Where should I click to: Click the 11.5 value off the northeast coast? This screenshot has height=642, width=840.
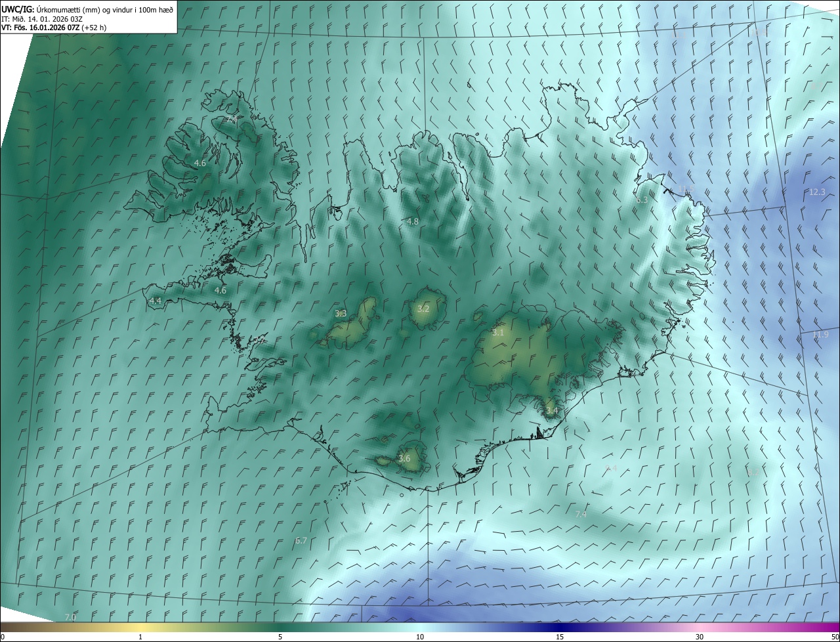[686, 189]
